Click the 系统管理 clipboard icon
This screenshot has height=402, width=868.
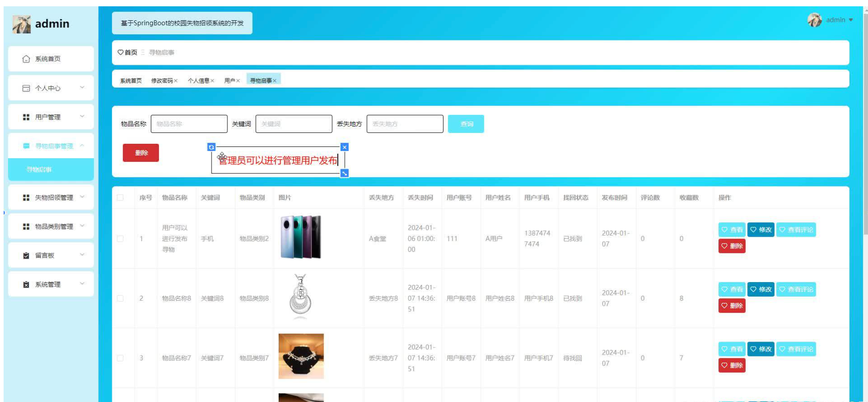[x=26, y=284]
